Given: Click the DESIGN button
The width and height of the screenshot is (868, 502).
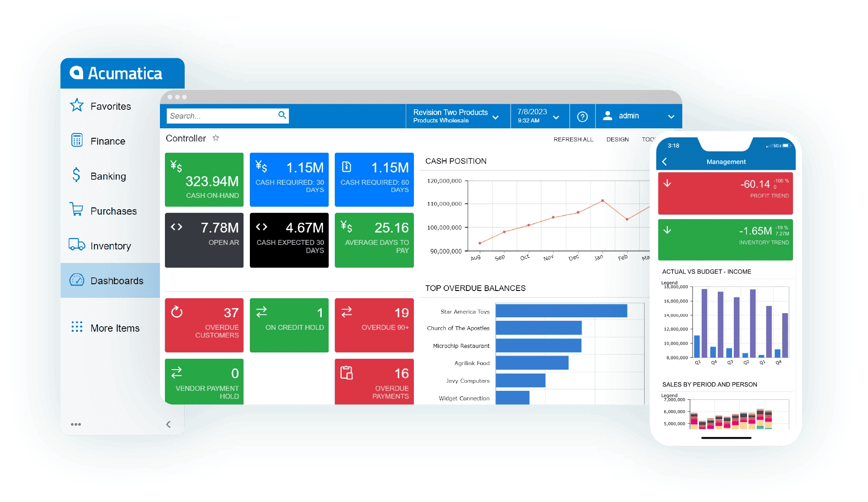Looking at the screenshot, I should click(617, 139).
